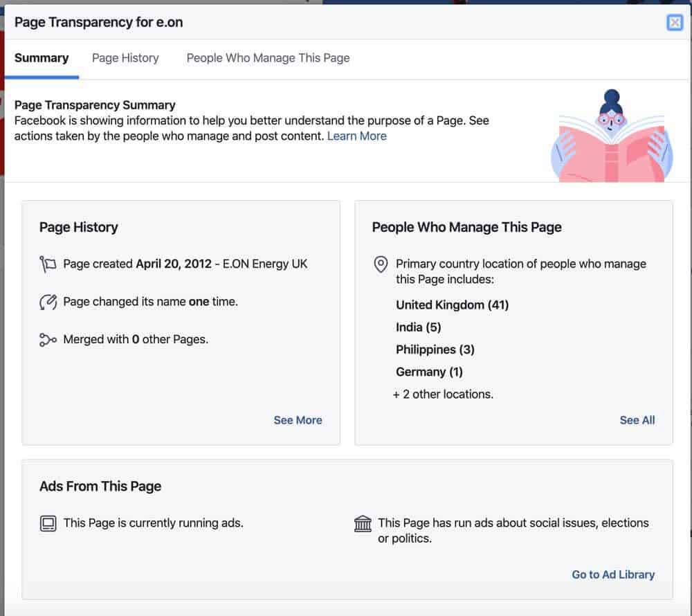Viewport: 692px width, 616px height.
Task: Click See More in Page History card
Action: [298, 420]
